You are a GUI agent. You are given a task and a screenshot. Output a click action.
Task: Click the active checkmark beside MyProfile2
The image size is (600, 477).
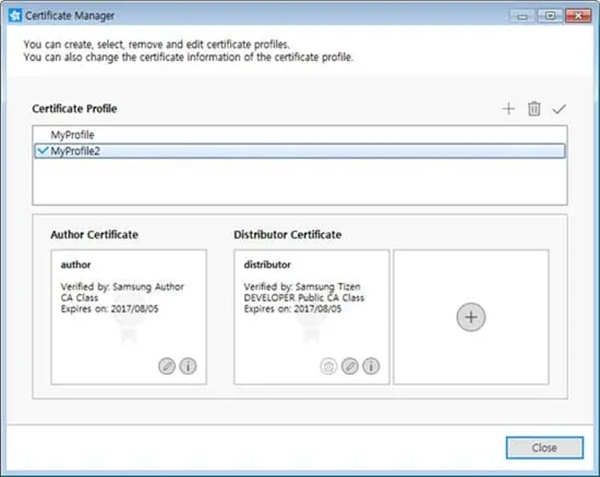point(41,151)
